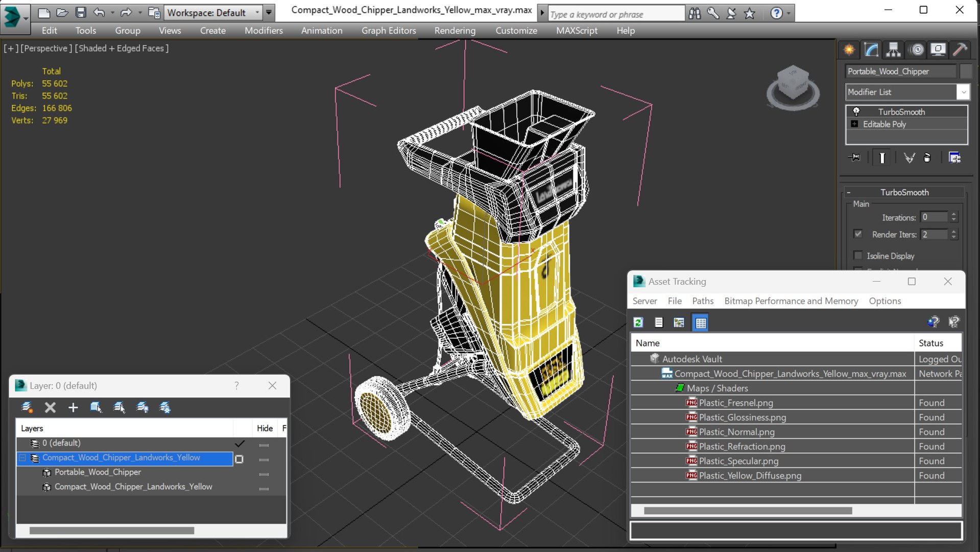This screenshot has width=980, height=552.
Task: Open the Graph Editors menu
Action: [389, 31]
